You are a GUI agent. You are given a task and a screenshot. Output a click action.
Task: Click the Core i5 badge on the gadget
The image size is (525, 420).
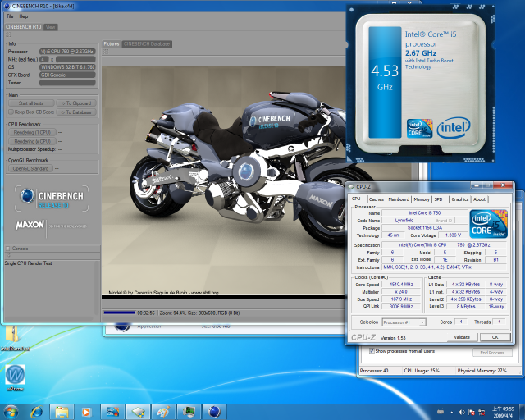[419, 128]
